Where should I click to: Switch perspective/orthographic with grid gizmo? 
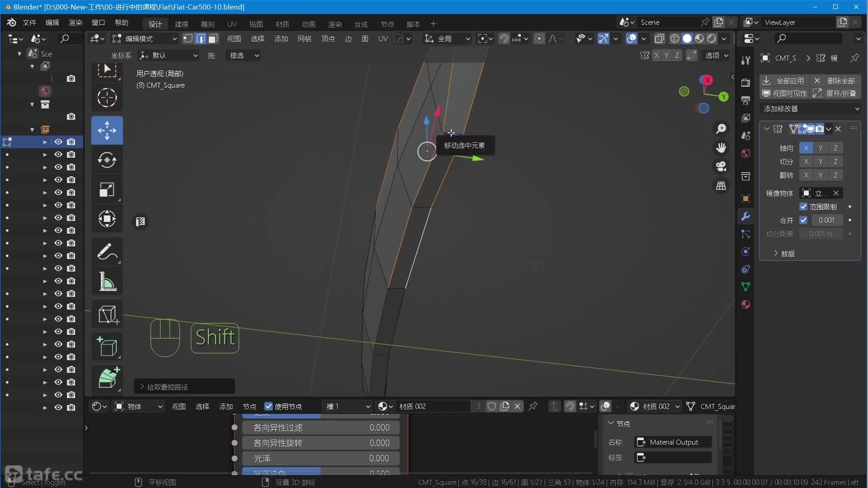(721, 186)
